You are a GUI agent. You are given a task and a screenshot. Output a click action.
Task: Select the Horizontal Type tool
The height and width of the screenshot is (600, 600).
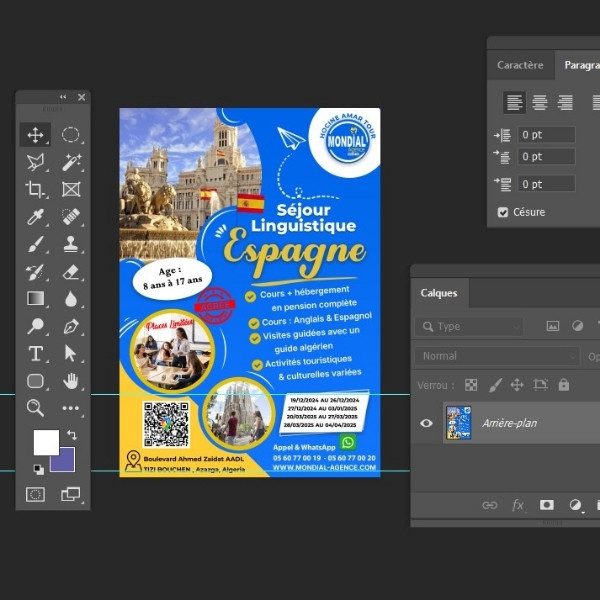click(35, 353)
